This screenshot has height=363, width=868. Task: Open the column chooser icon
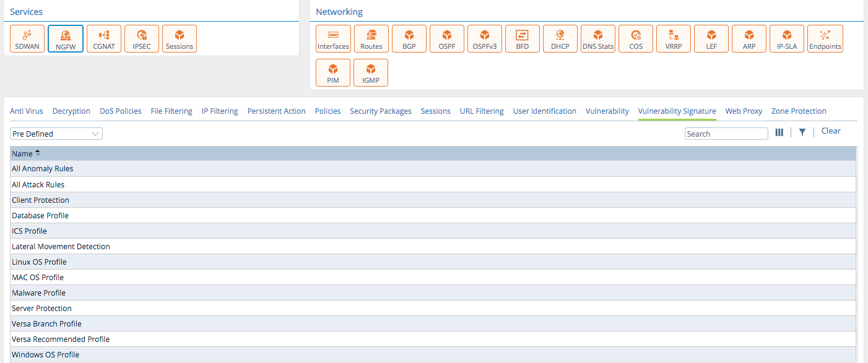click(x=779, y=132)
